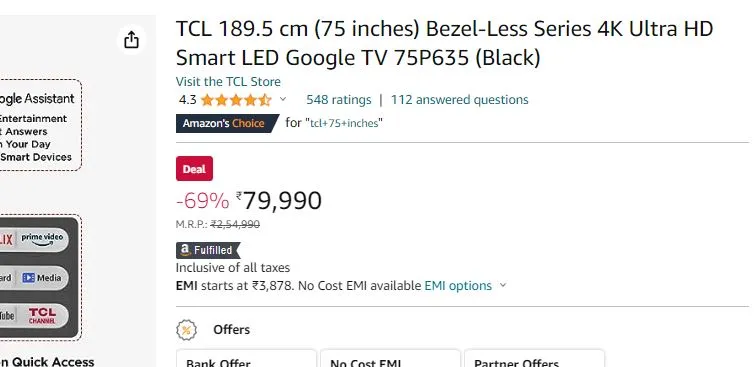Expand the EMI options chevron
The height and width of the screenshot is (367, 754).
[x=503, y=285]
